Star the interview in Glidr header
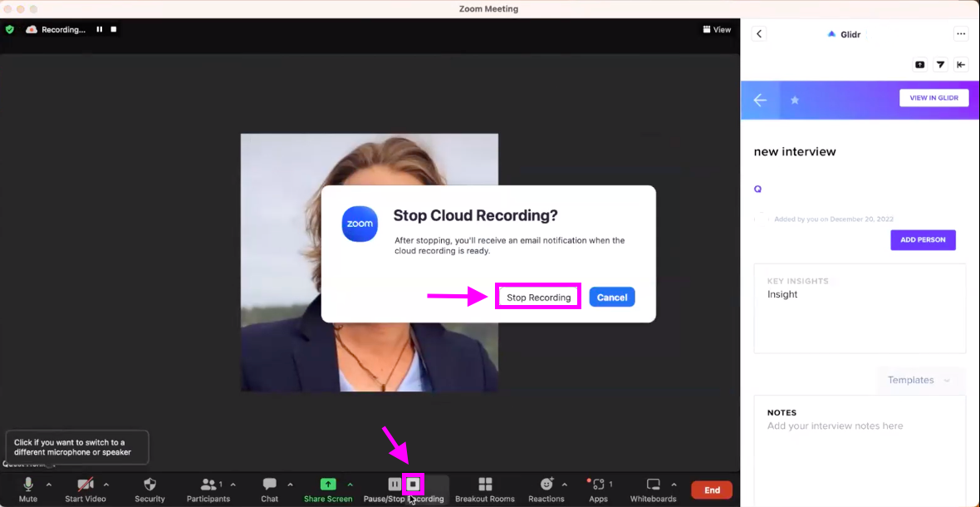Viewport: 980px width, 507px height. click(794, 100)
